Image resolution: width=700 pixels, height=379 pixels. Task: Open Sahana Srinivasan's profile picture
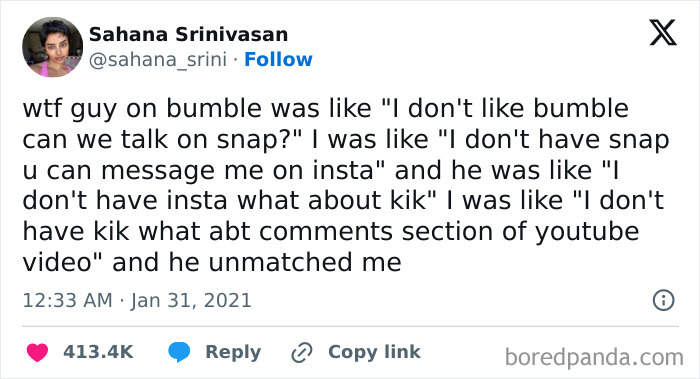(53, 47)
